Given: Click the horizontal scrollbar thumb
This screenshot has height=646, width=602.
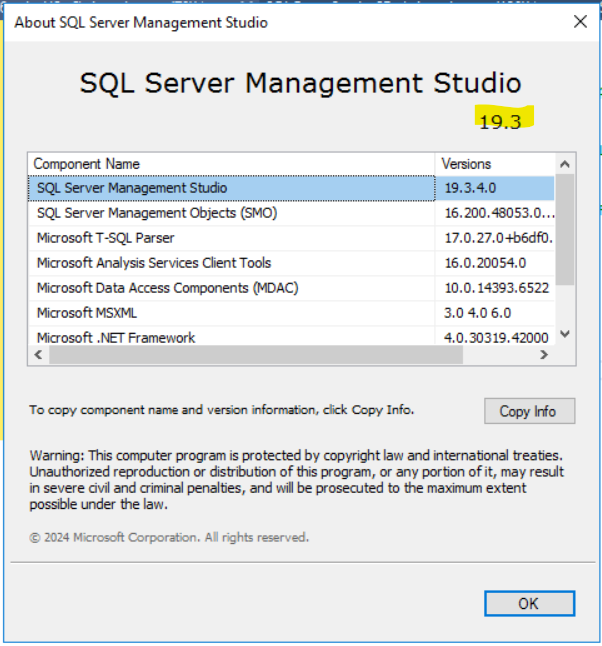Looking at the screenshot, I should (x=256, y=354).
